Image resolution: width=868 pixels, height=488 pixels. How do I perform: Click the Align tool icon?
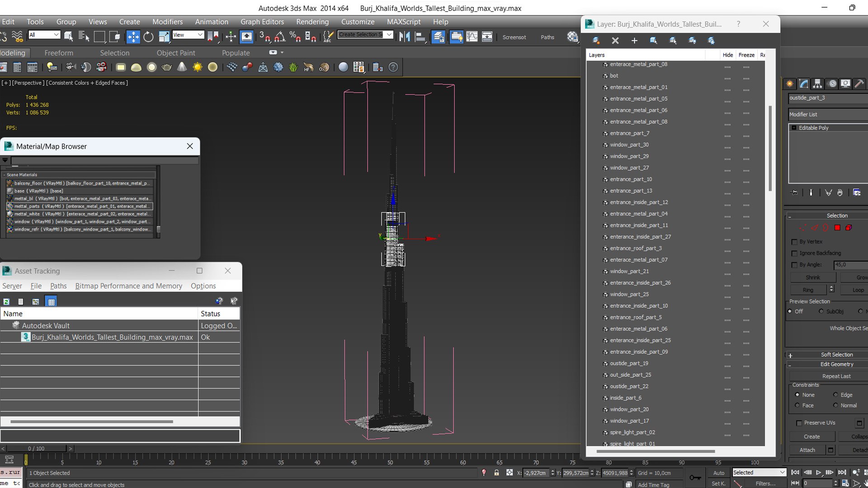(420, 37)
